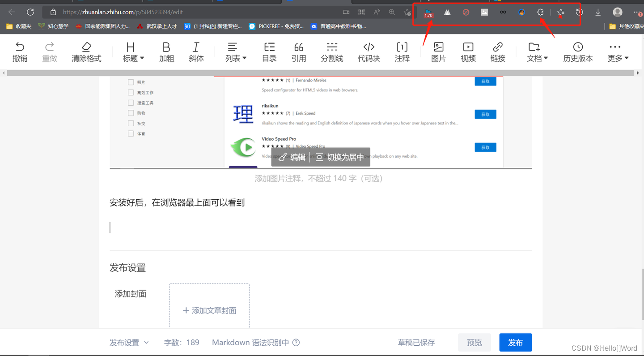Image resolution: width=644 pixels, height=356 pixels.
Task: Insert a hyperlink using 链接
Action: pos(498,52)
